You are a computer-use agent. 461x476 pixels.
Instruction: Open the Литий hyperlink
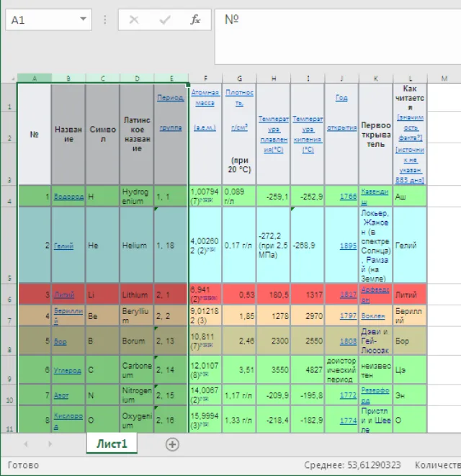coord(64,295)
